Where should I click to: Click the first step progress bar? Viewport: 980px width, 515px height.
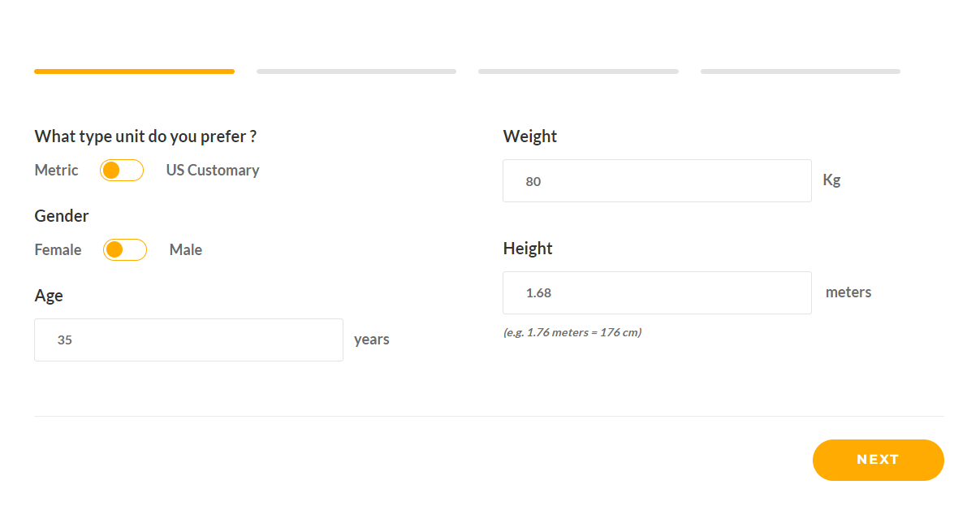point(133,71)
